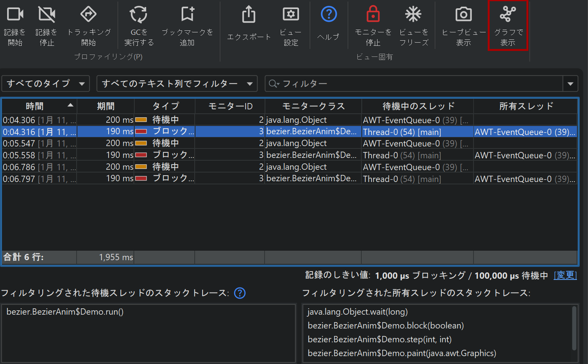
Task: Open filter history dropdown arrow
Action: click(x=570, y=84)
